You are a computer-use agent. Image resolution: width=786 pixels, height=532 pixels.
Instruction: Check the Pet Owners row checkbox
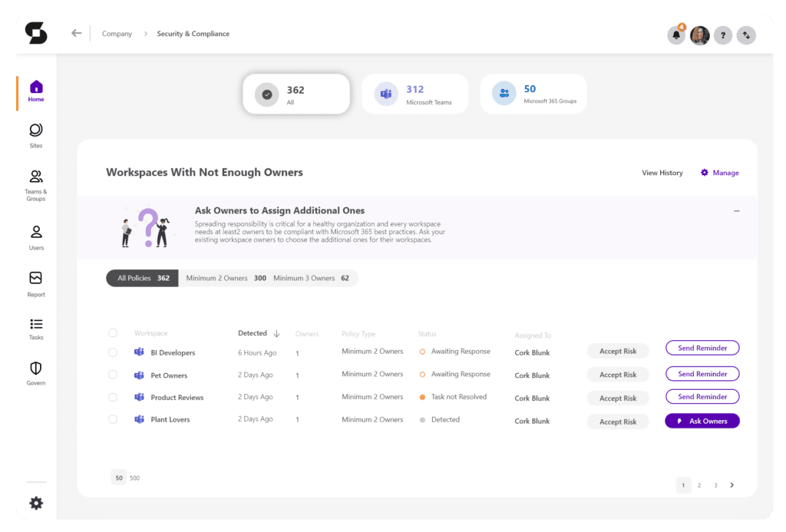tap(113, 375)
